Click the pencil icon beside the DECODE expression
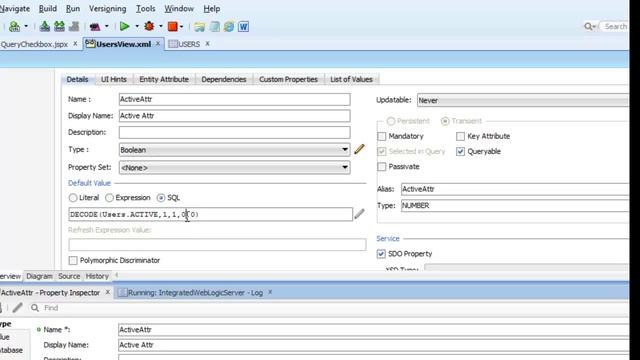 (359, 214)
